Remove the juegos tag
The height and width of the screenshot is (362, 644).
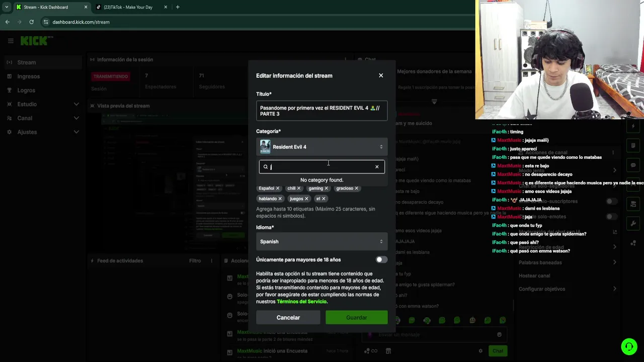[306, 199]
